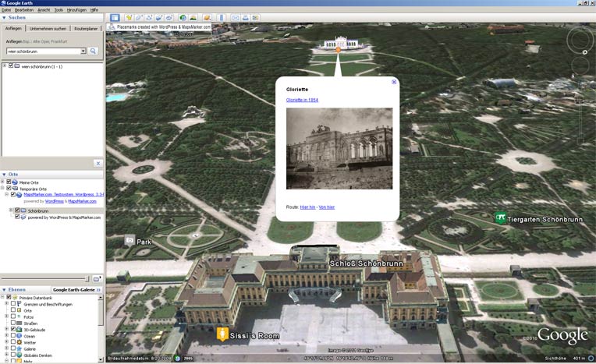Add a polygon from the toolbar
Viewport: 596px width, 364px height.
139,18
